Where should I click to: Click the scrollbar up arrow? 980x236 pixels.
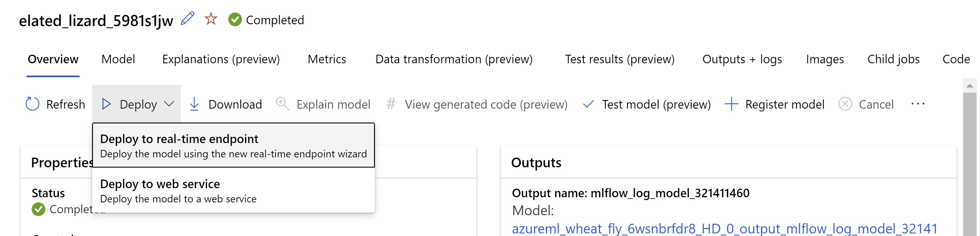pyautogui.click(x=969, y=86)
